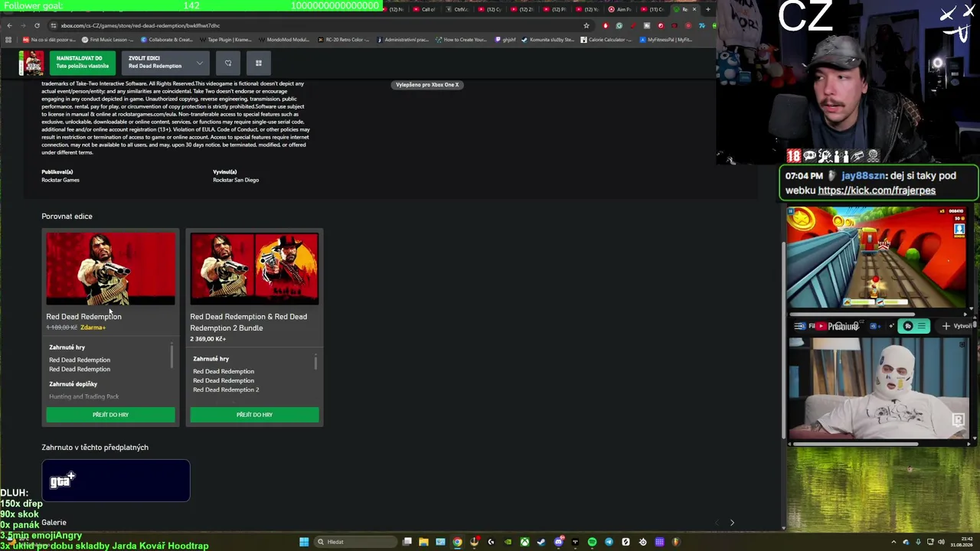Switch to Google Chrome on the taskbar
Screen dimensions: 980x551
457,542
